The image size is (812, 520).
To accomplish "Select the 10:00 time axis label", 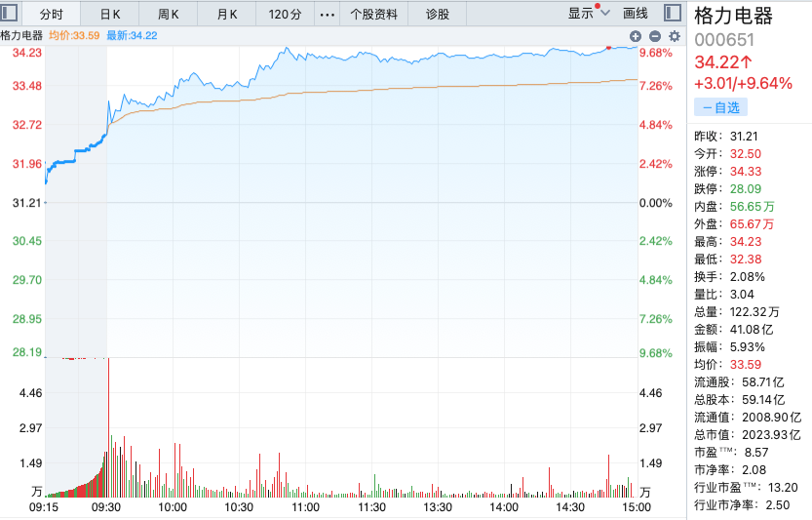I will 173,507.
